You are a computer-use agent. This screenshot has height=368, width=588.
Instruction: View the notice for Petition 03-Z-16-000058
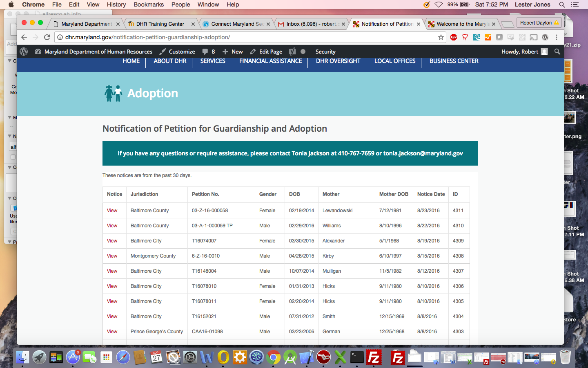click(x=112, y=211)
